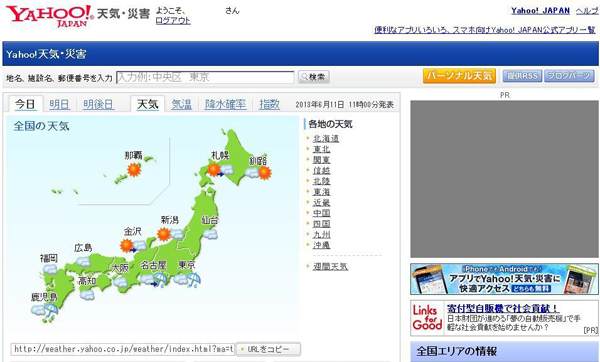Click the 福岡 city label on map
The image size is (600, 362).
coord(49,258)
